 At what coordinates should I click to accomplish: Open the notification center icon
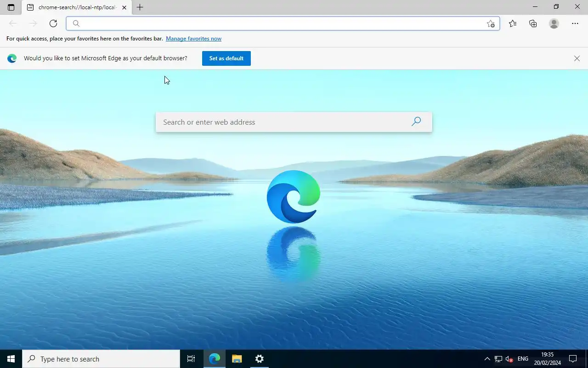[x=573, y=359]
